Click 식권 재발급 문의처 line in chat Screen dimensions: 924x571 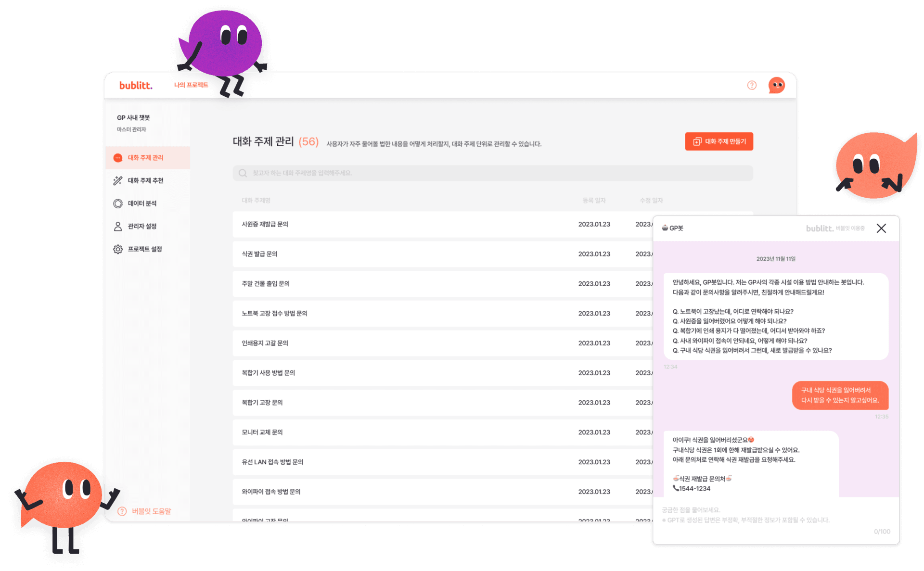coord(702,479)
